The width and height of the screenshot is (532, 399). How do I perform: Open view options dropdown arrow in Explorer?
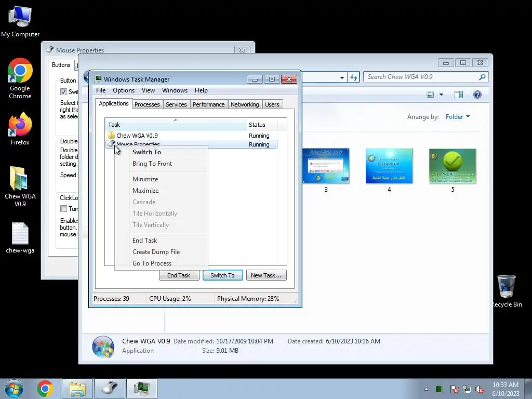tap(442, 95)
